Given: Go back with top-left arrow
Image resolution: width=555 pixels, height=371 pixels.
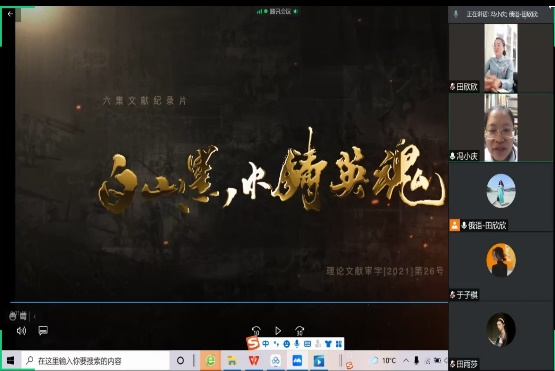Looking at the screenshot, I should coord(10,14).
